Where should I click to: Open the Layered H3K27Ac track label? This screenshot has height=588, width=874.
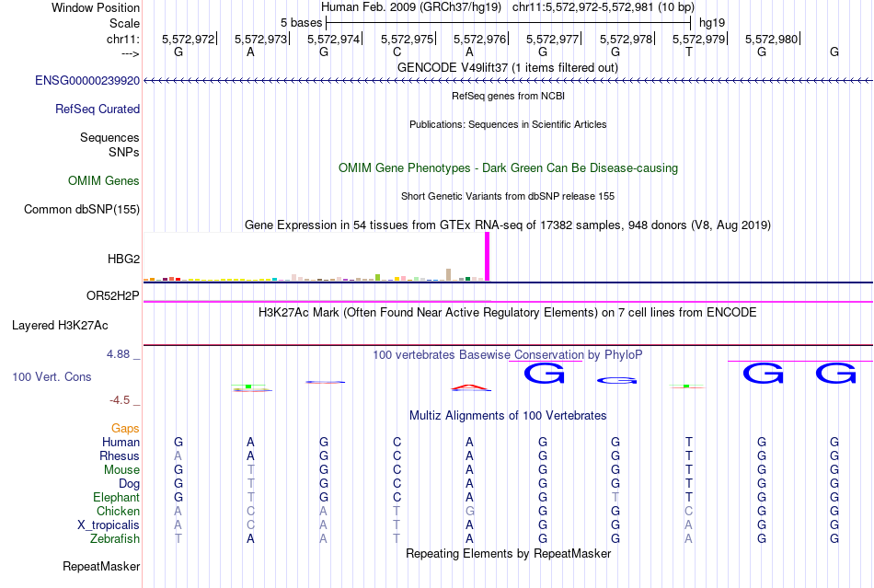pyautogui.click(x=60, y=326)
